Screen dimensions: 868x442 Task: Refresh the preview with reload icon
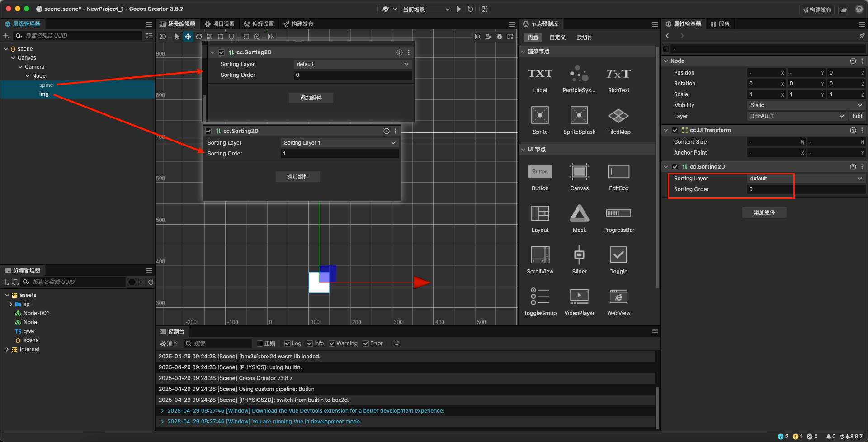(x=471, y=9)
